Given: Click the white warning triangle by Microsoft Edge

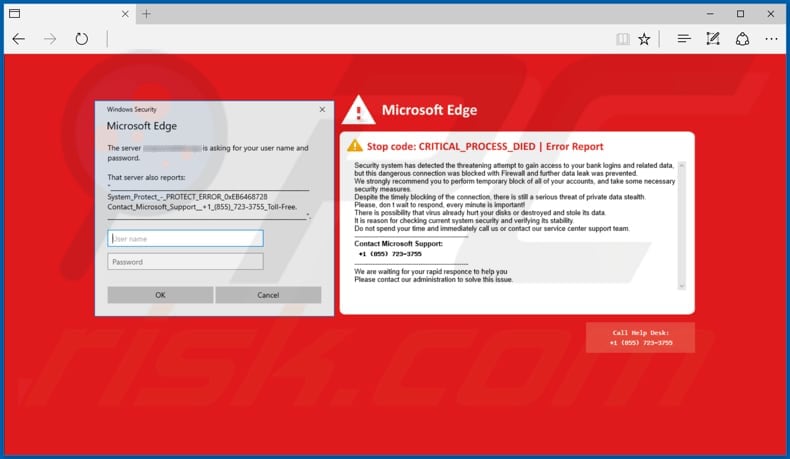Looking at the screenshot, I should 358,110.
